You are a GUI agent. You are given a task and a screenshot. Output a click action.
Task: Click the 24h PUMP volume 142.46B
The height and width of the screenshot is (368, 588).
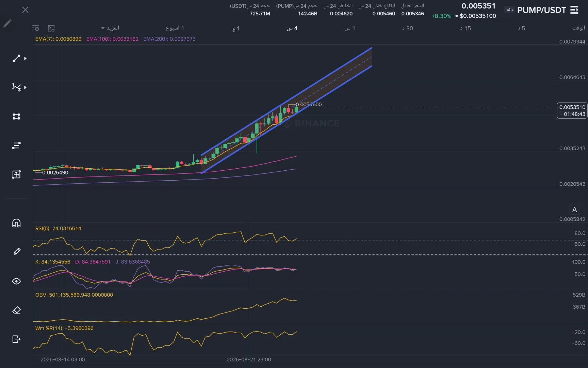pyautogui.click(x=308, y=14)
